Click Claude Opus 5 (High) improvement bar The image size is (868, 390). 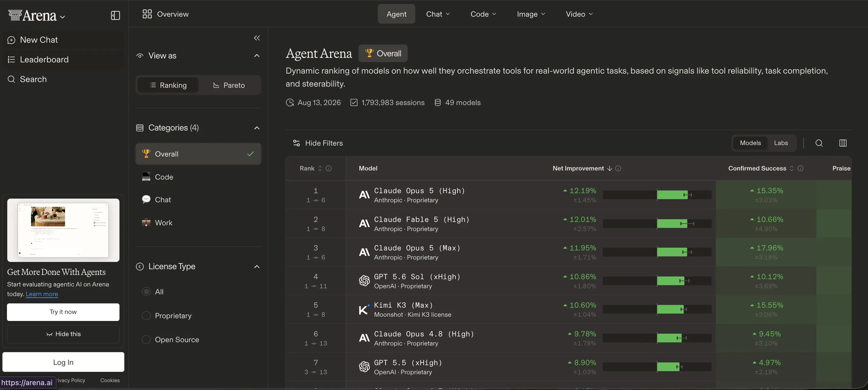pos(657,195)
